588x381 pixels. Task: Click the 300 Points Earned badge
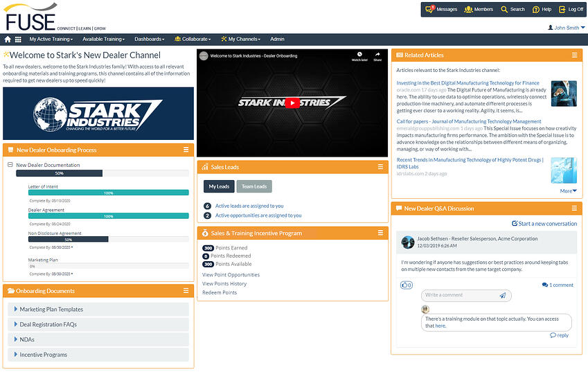(208, 248)
